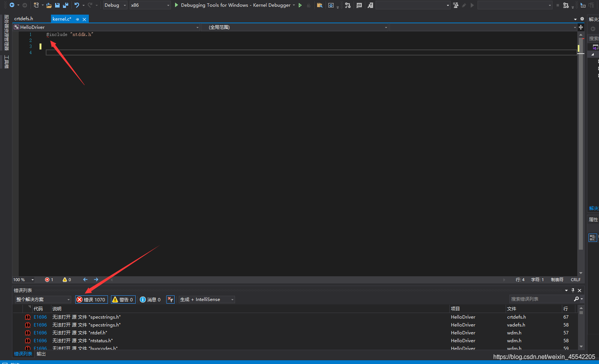
Task: Click the editor vertical scrollbar
Action: point(581,154)
